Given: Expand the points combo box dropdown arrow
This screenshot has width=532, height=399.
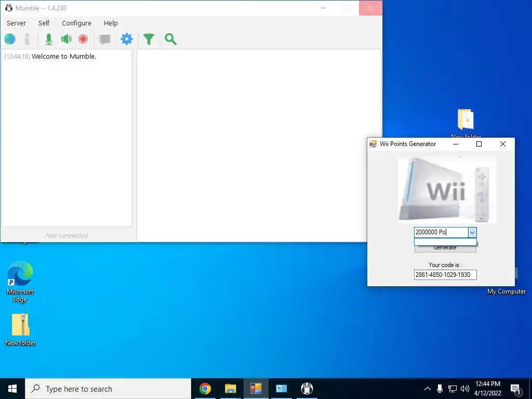Looking at the screenshot, I should pyautogui.click(x=472, y=232).
